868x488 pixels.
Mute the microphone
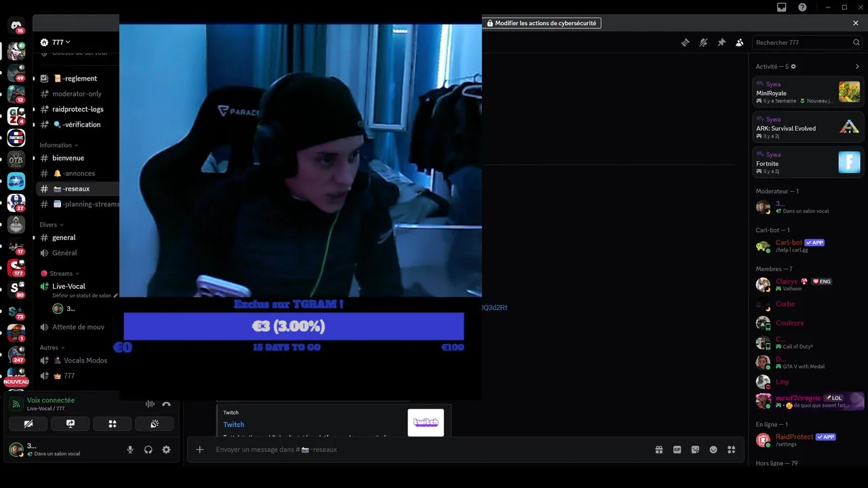[x=130, y=449]
